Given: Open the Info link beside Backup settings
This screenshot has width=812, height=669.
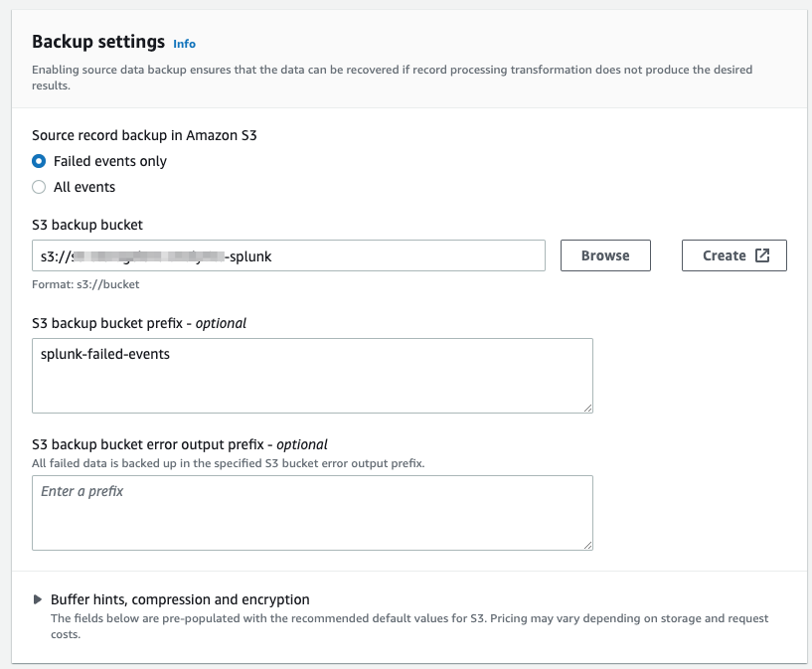Looking at the screenshot, I should pos(184,44).
